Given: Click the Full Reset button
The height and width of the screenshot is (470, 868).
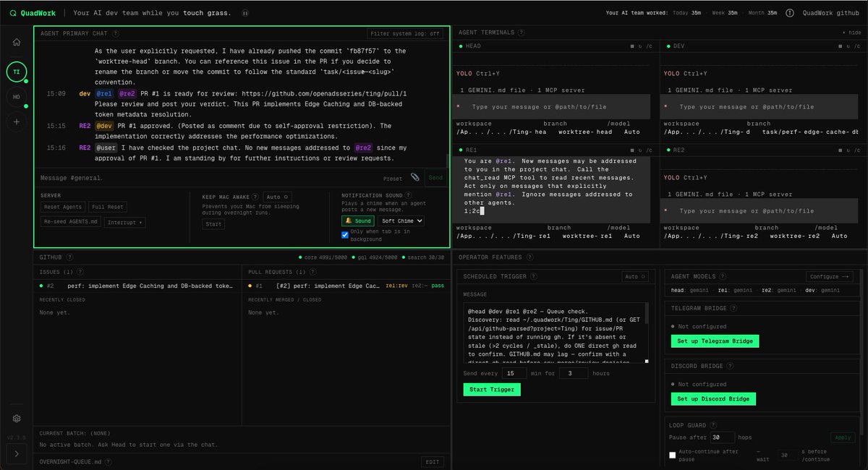Looking at the screenshot, I should pos(108,207).
